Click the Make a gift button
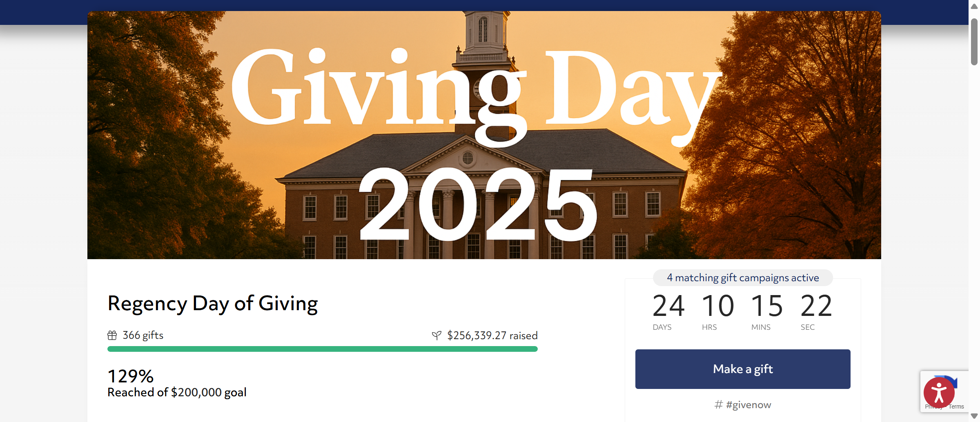 point(742,369)
